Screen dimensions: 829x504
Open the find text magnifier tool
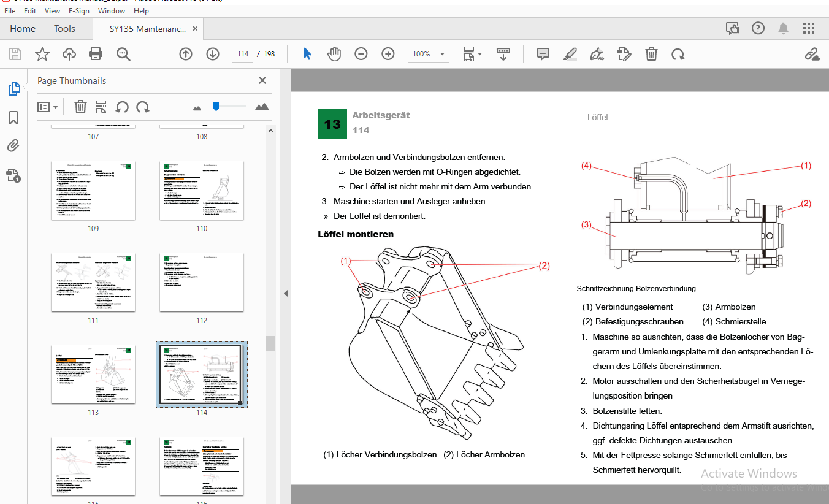coord(124,54)
